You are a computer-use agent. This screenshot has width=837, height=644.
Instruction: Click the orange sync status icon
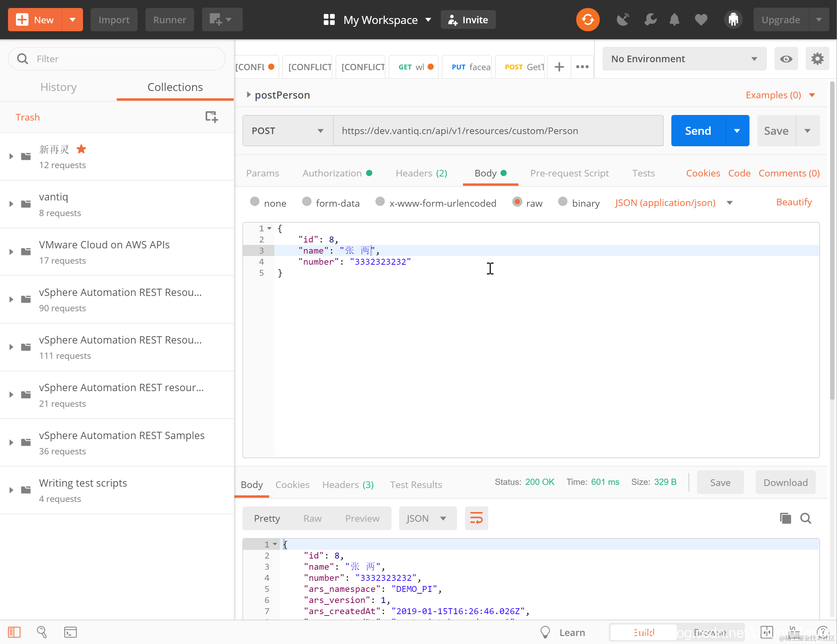point(588,19)
